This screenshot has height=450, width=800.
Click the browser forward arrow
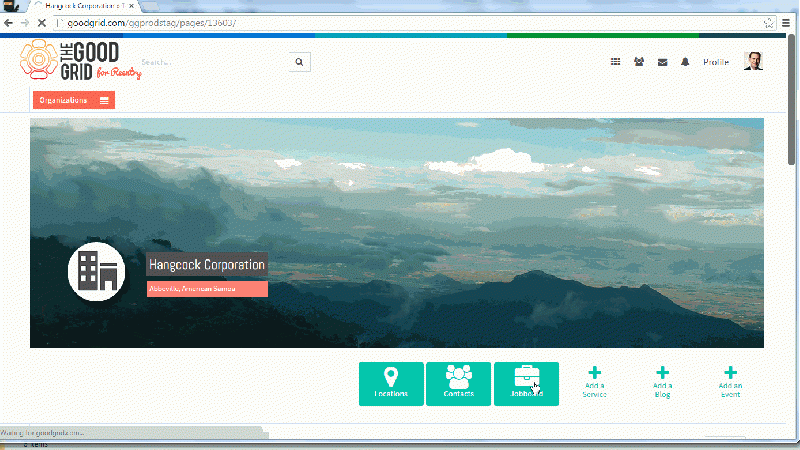[25, 23]
